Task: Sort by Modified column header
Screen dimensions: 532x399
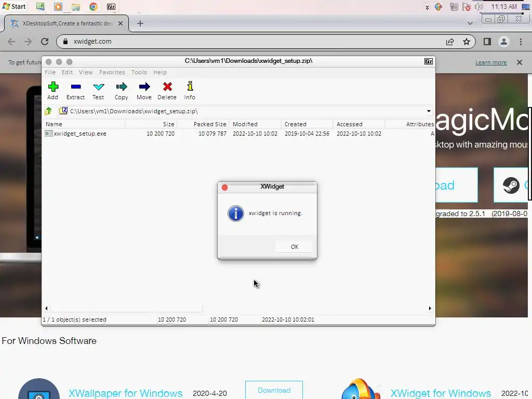Action: pos(256,124)
